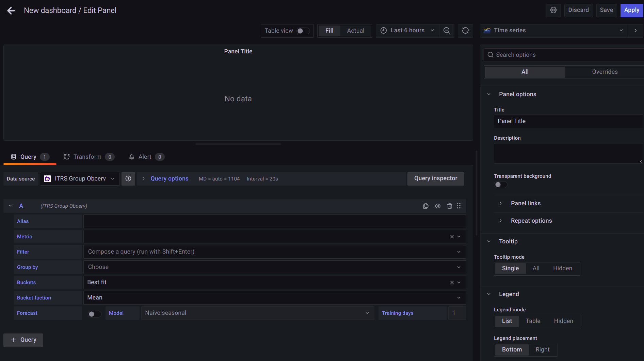This screenshot has width=644, height=361.
Task: Select the Overrides tab
Action: 605,72
